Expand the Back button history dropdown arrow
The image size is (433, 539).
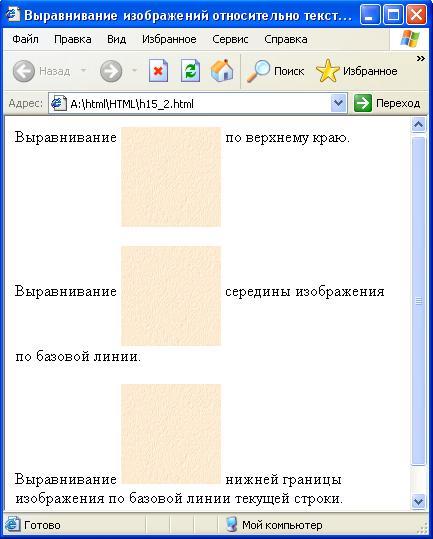pos(84,70)
